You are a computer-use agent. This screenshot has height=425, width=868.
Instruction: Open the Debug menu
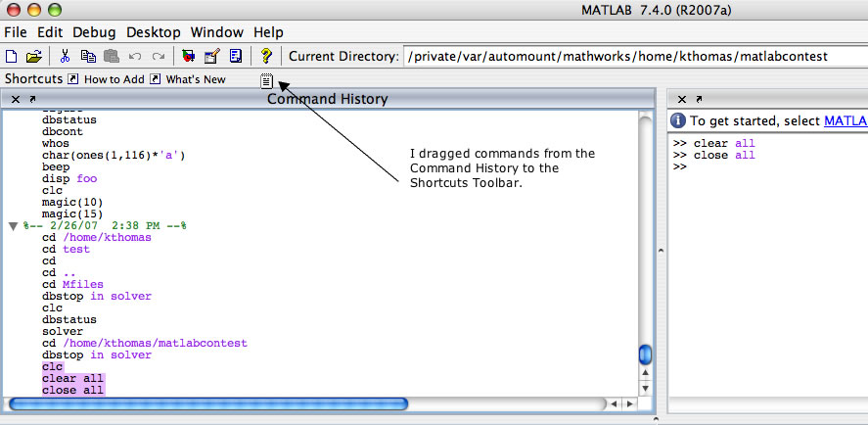[x=93, y=31]
